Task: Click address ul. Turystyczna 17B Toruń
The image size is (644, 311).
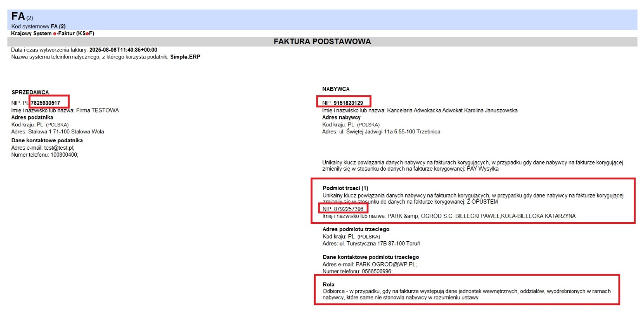Action: pos(381,243)
